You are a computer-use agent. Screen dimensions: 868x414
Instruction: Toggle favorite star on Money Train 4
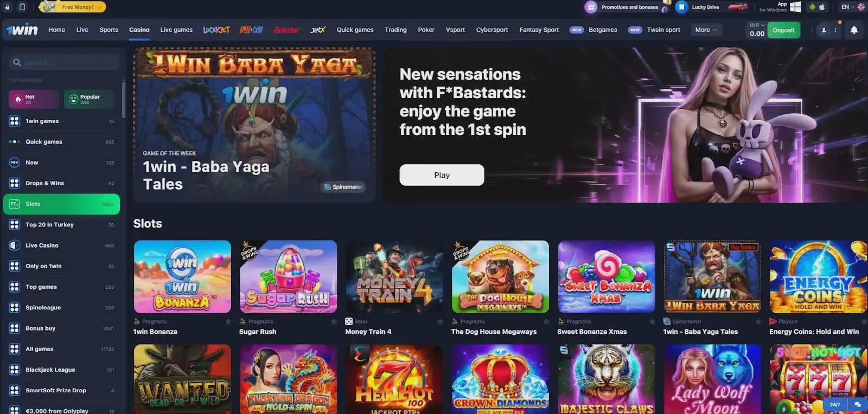click(440, 321)
